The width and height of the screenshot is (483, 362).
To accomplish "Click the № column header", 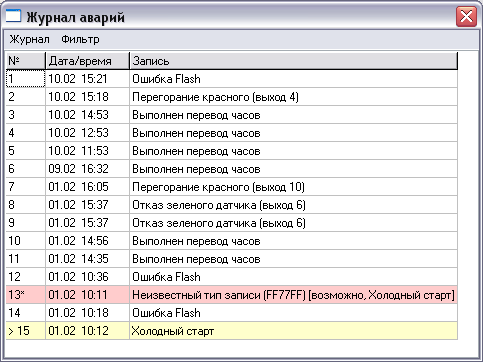I will [26, 61].
